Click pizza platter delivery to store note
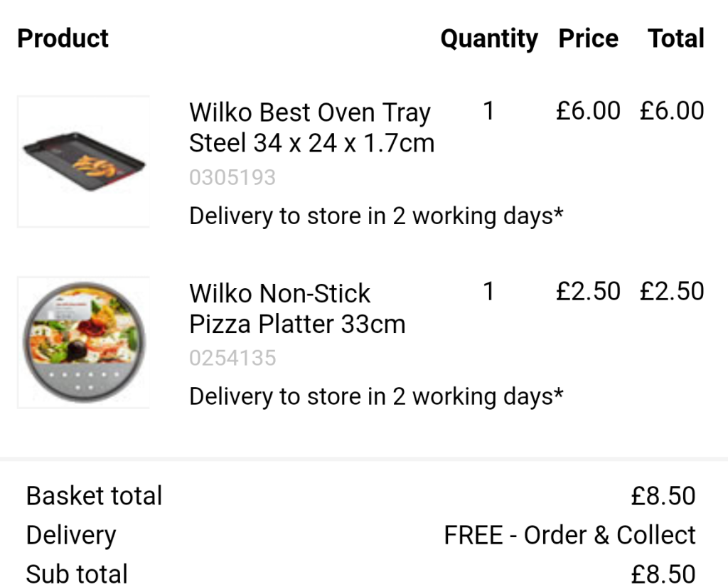This screenshot has height=587, width=728. click(376, 397)
